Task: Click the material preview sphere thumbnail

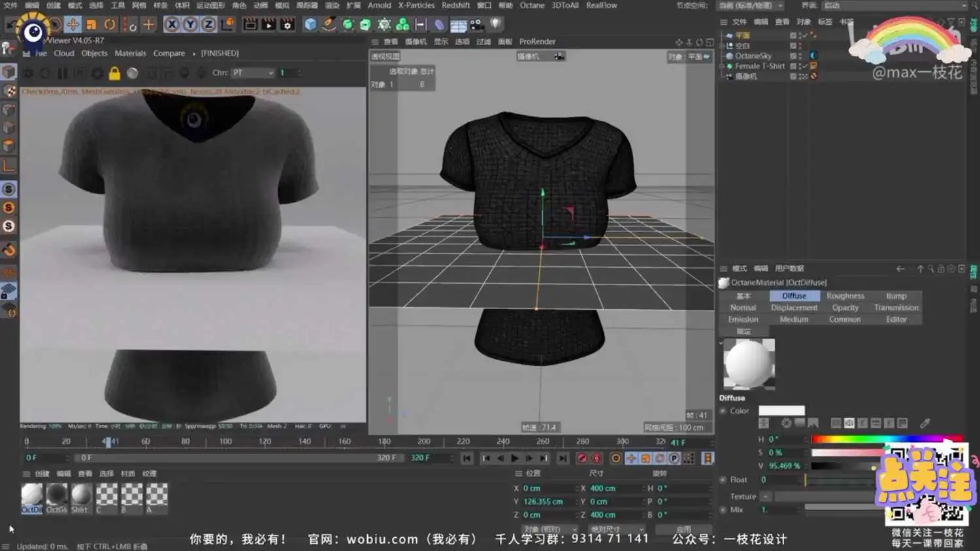Action: click(749, 363)
